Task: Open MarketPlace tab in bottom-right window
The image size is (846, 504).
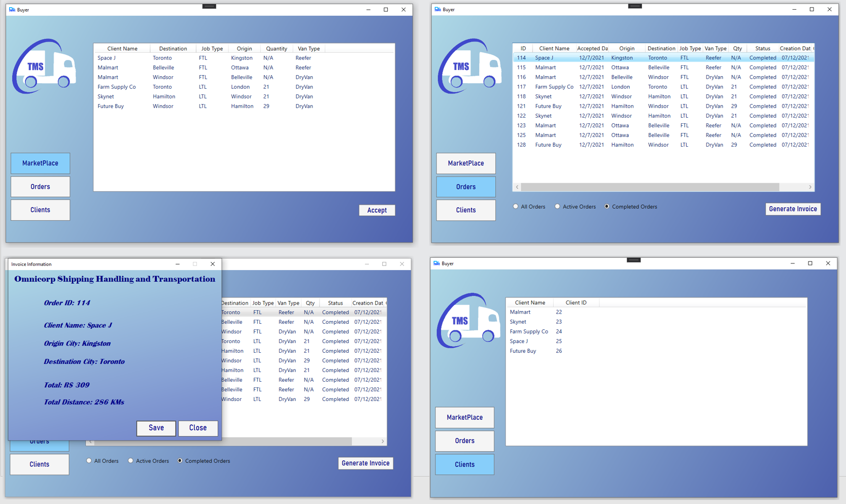Action: pyautogui.click(x=465, y=418)
